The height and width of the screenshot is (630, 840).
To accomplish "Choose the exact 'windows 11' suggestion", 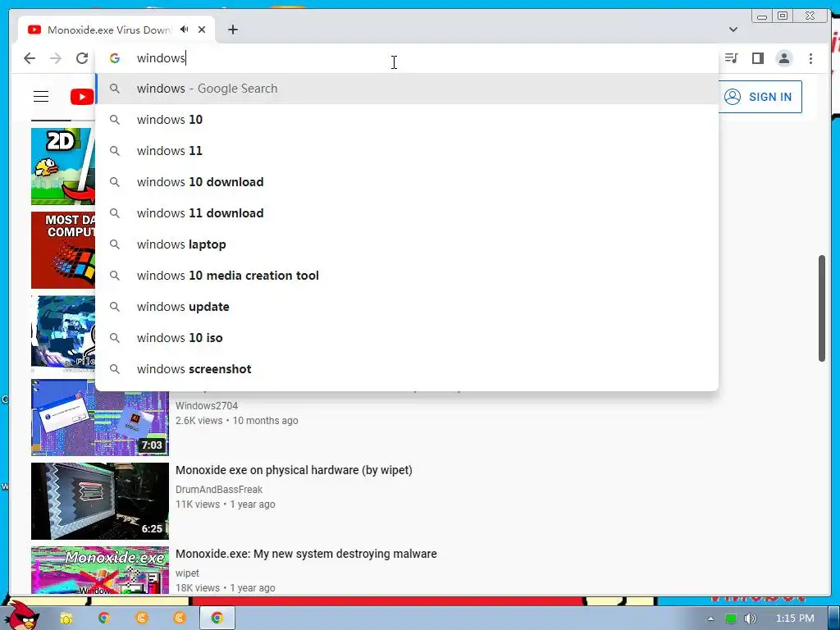I will (x=407, y=151).
